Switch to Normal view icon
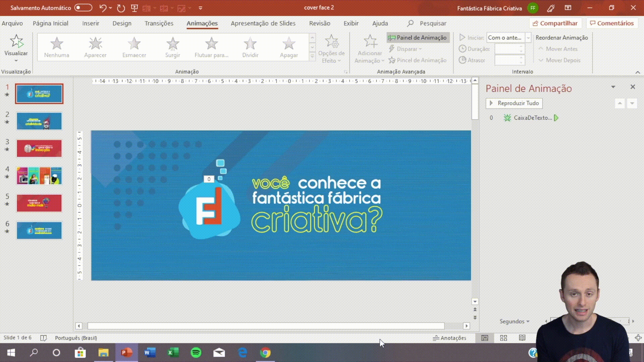 pyautogui.click(x=485, y=338)
